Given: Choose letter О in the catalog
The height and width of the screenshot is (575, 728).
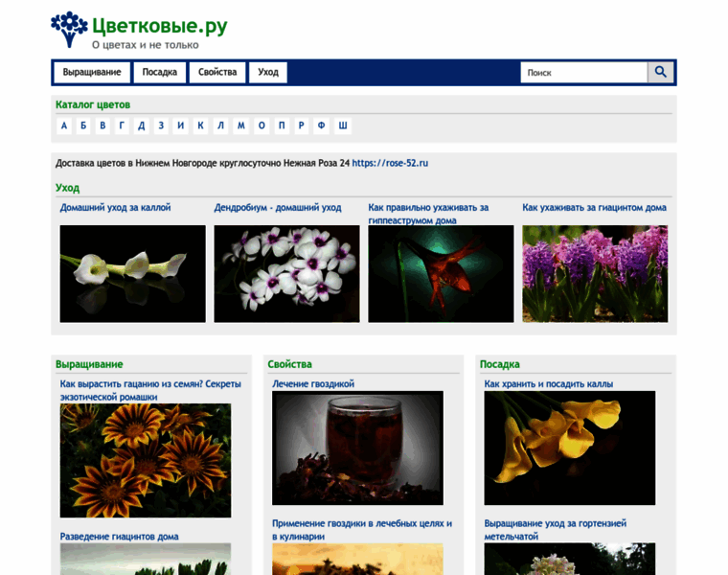Looking at the screenshot, I should click(x=262, y=126).
